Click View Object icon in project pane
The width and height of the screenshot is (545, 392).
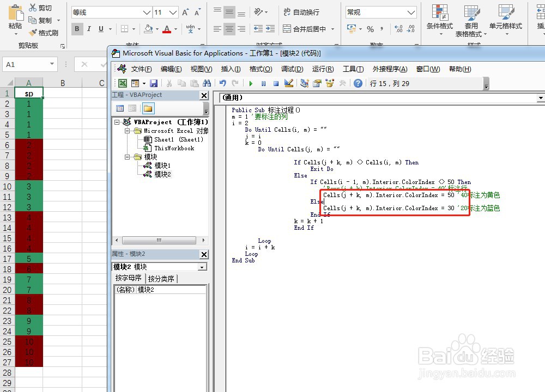[132, 109]
